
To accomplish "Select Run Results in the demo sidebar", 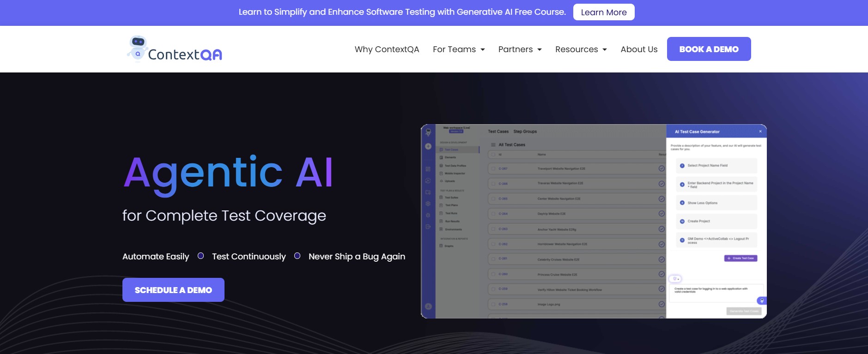I will coord(449,221).
